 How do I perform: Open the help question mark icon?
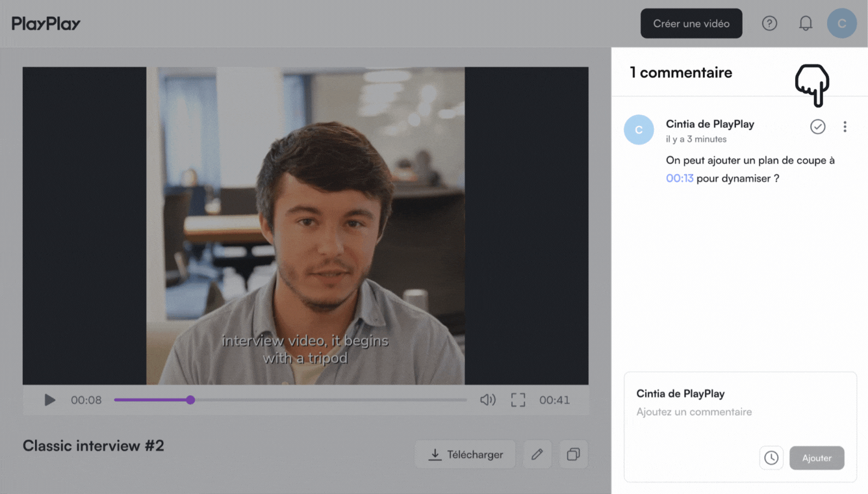pos(769,23)
